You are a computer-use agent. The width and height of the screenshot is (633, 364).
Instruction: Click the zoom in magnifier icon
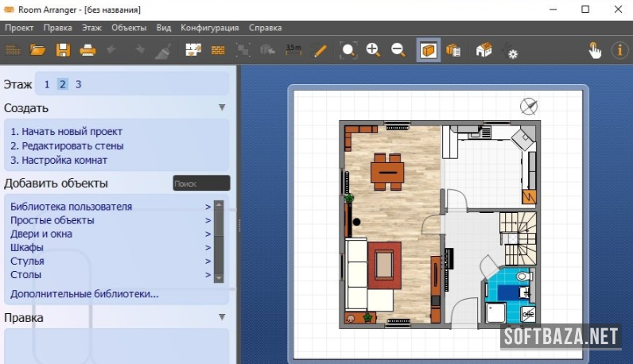point(373,51)
